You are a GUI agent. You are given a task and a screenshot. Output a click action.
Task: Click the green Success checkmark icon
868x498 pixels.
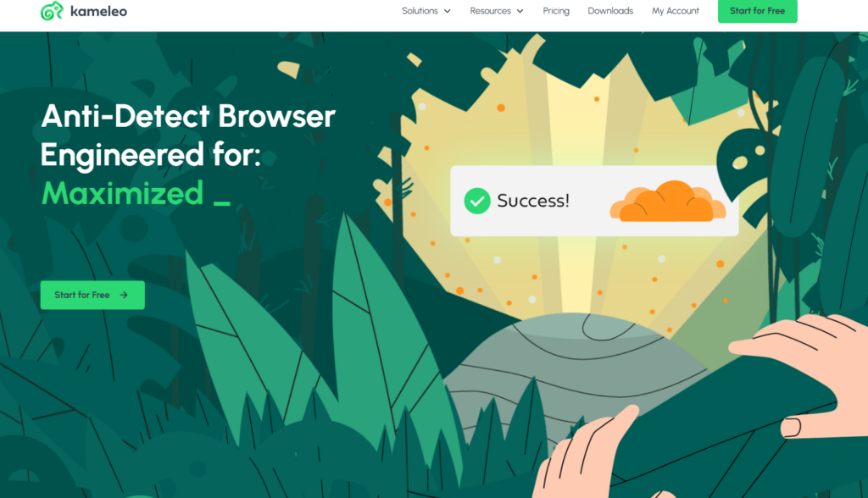tap(476, 201)
